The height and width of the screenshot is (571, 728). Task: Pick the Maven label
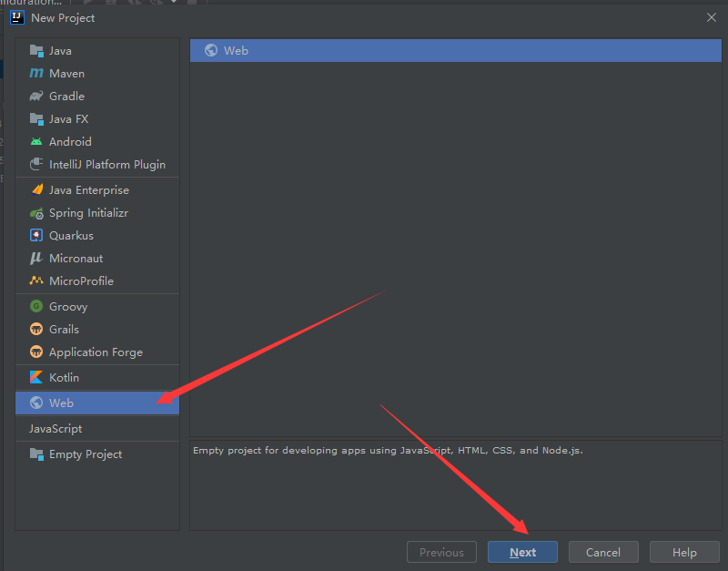tap(66, 74)
